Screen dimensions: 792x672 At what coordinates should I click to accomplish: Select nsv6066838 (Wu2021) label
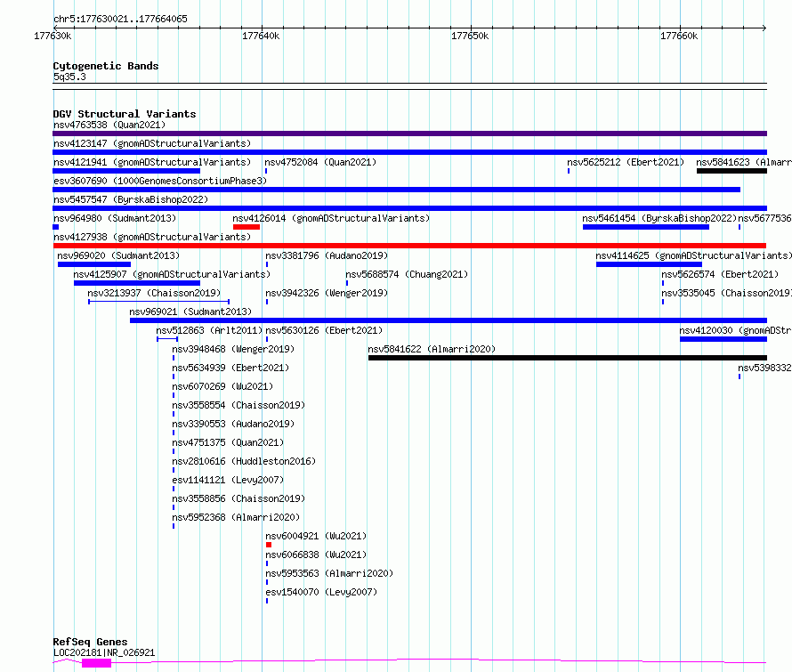point(316,555)
